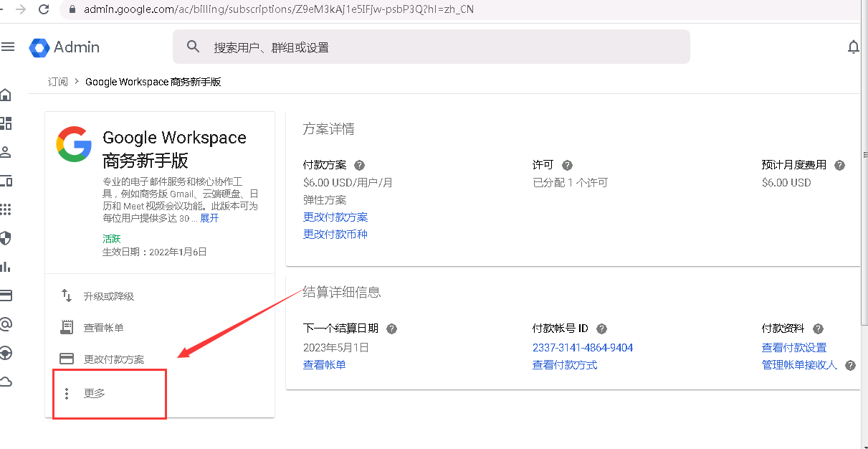Reload the page with the refresh button
868x449 pixels.
(x=44, y=9)
